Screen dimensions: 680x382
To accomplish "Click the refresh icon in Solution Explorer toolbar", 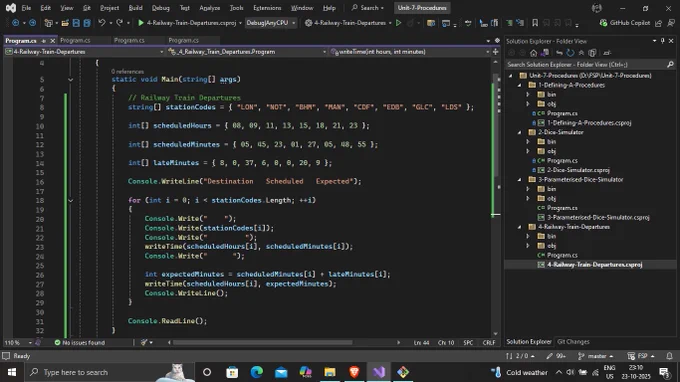I will 570,53.
